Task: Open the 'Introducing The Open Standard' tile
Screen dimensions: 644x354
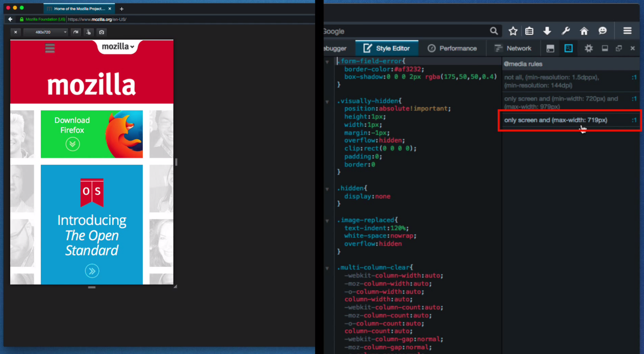Action: 92,225
